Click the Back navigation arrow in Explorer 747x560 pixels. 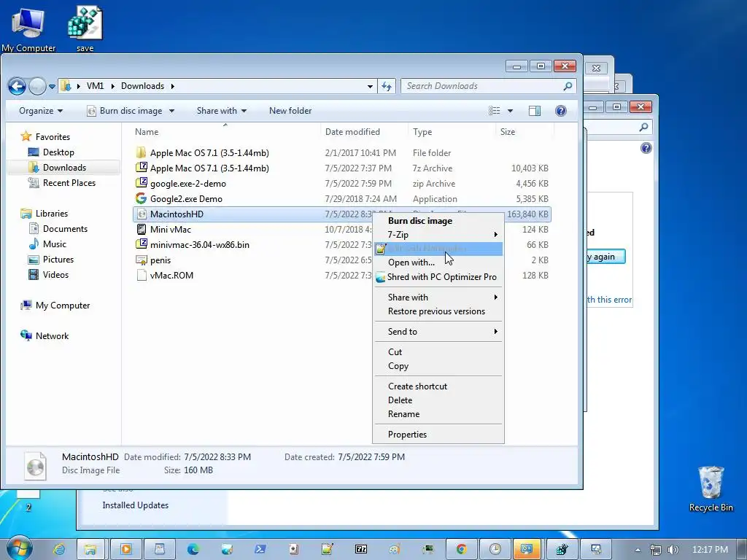[x=17, y=86]
